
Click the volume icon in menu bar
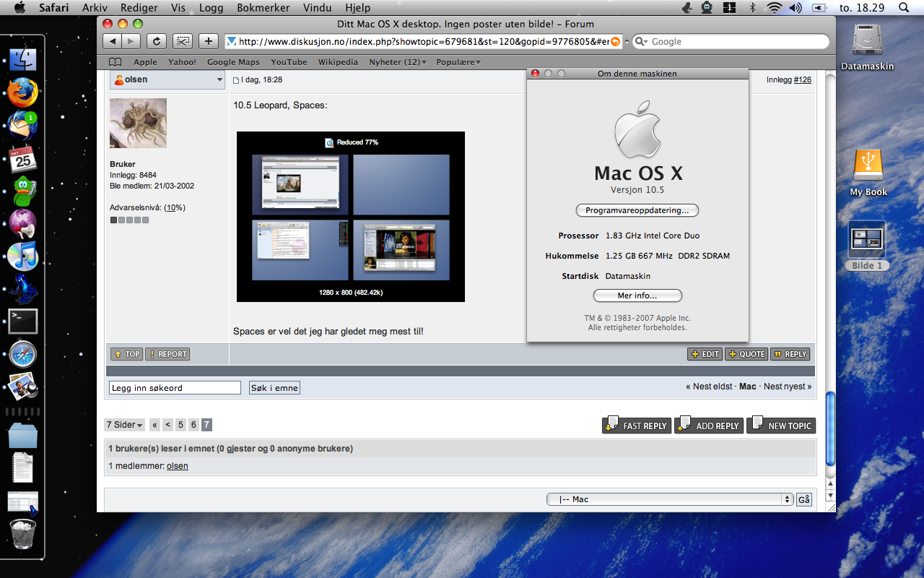(x=796, y=8)
